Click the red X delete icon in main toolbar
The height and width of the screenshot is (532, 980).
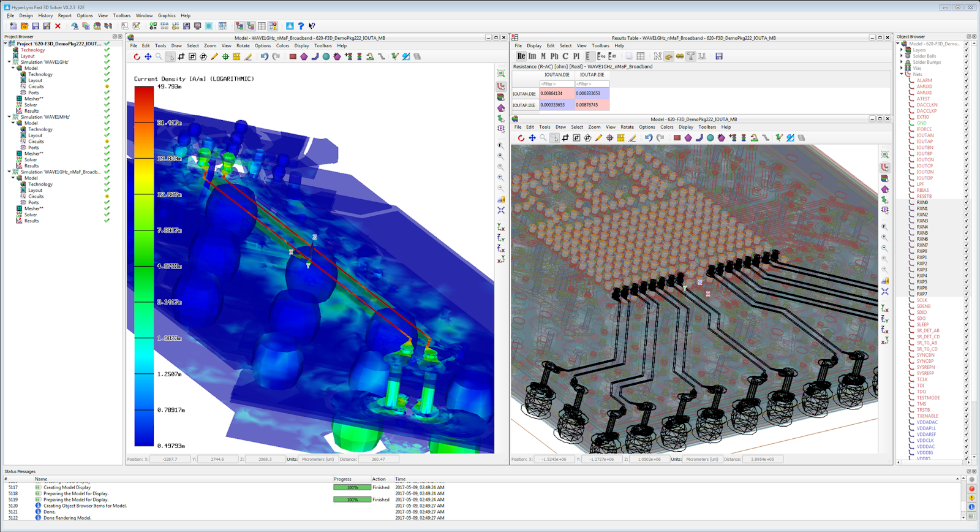pos(58,26)
